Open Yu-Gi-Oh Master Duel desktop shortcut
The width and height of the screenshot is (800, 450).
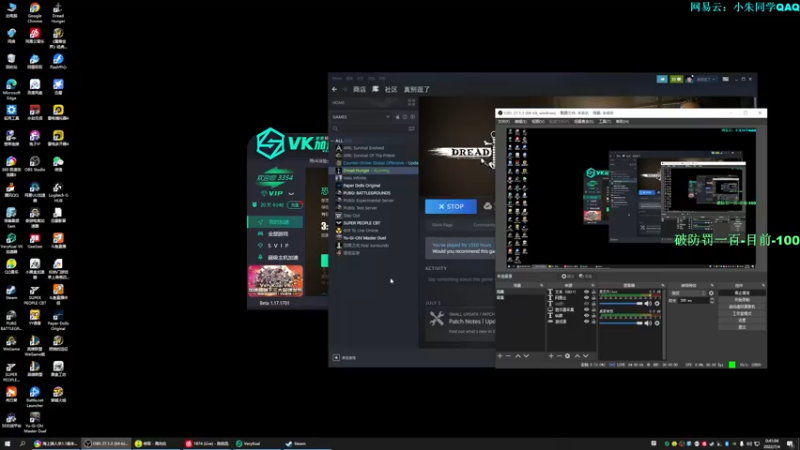35,422
